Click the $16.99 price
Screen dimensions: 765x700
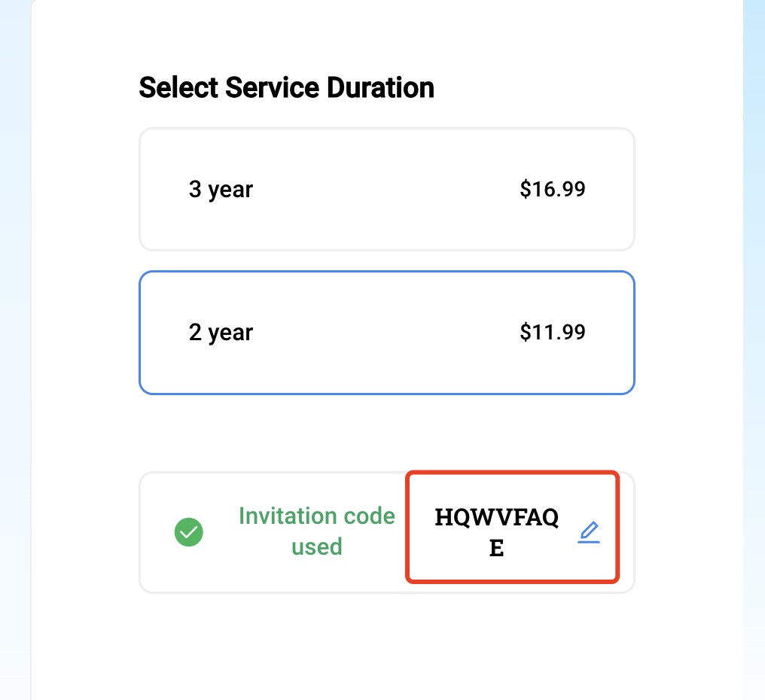pyautogui.click(x=553, y=189)
